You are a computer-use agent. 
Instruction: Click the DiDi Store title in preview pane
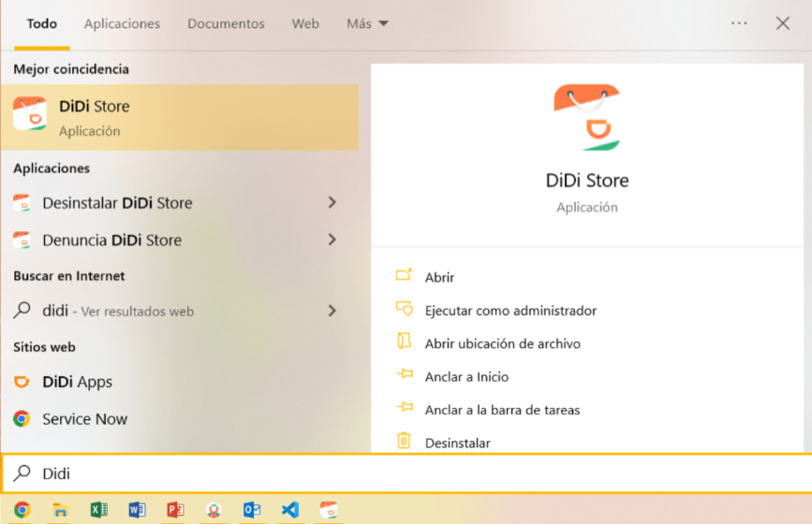coord(586,181)
